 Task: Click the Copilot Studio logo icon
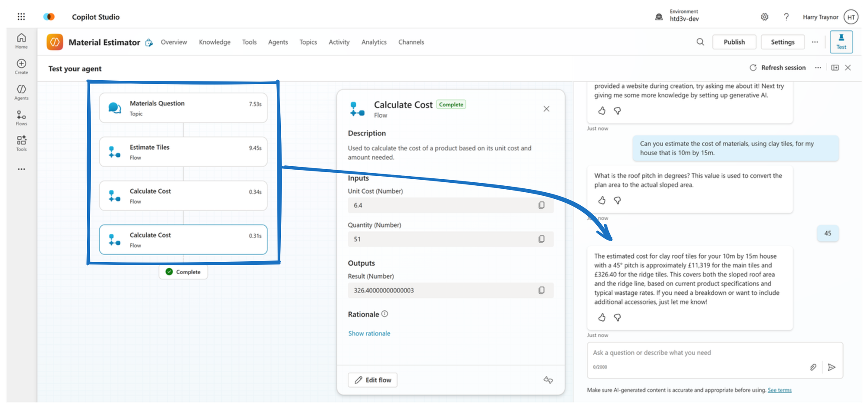pos(49,16)
